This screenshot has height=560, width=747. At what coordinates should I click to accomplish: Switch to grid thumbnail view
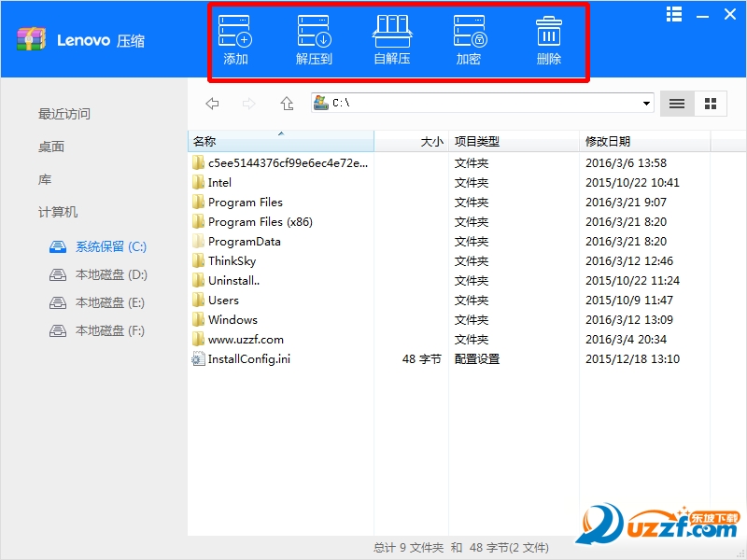point(711,104)
